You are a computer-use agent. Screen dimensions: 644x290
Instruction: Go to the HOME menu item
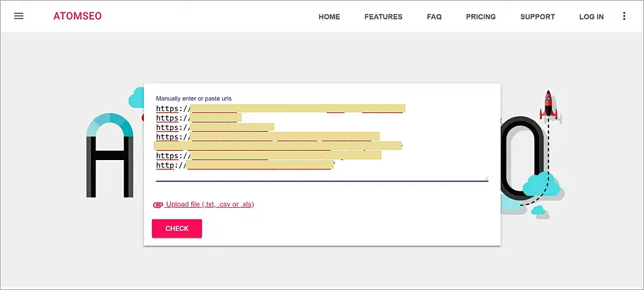[330, 17]
